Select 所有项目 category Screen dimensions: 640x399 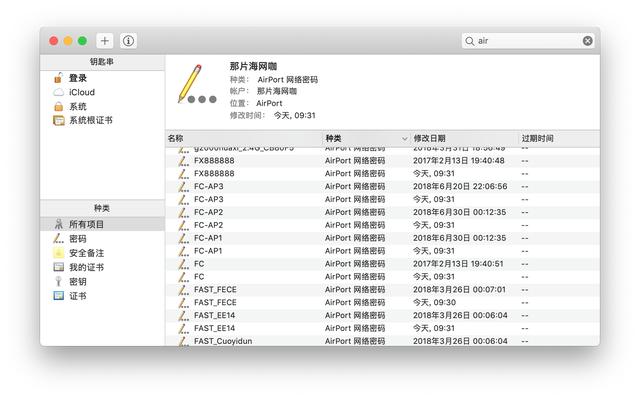(102, 224)
